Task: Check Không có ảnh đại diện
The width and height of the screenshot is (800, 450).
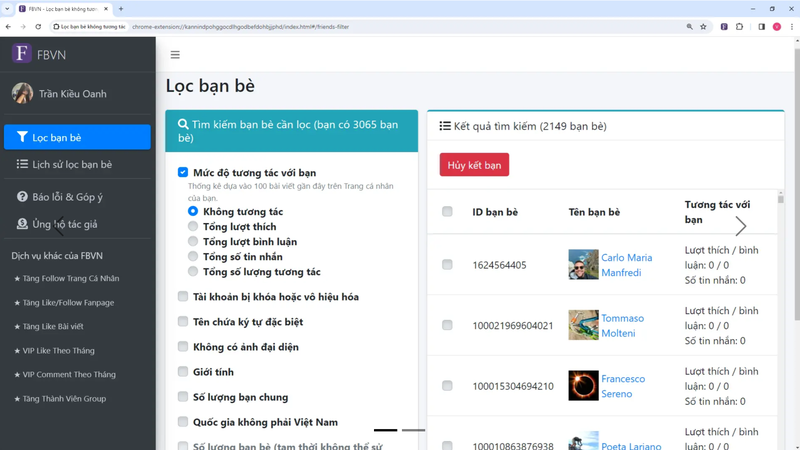Action: [x=183, y=346]
